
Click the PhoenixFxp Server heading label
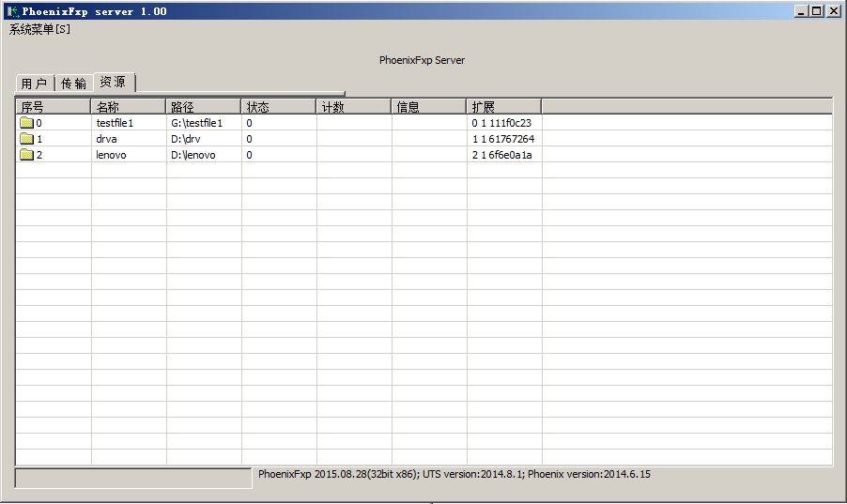point(422,60)
